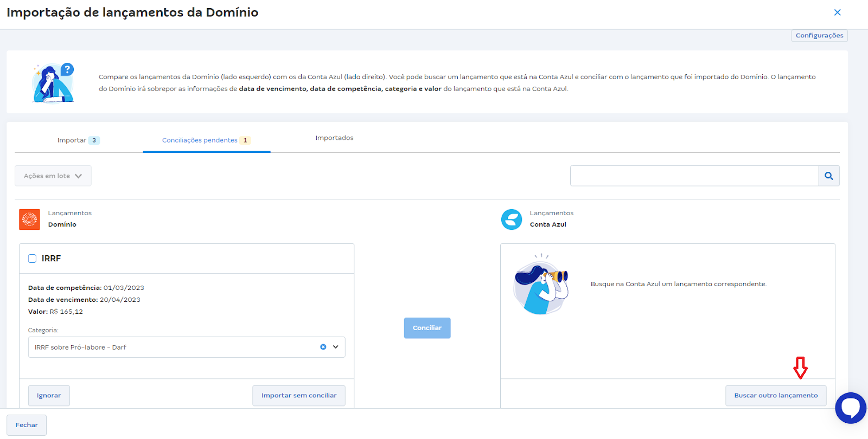Check the IRRF entry checkbox
868x439 pixels.
pyautogui.click(x=32, y=259)
